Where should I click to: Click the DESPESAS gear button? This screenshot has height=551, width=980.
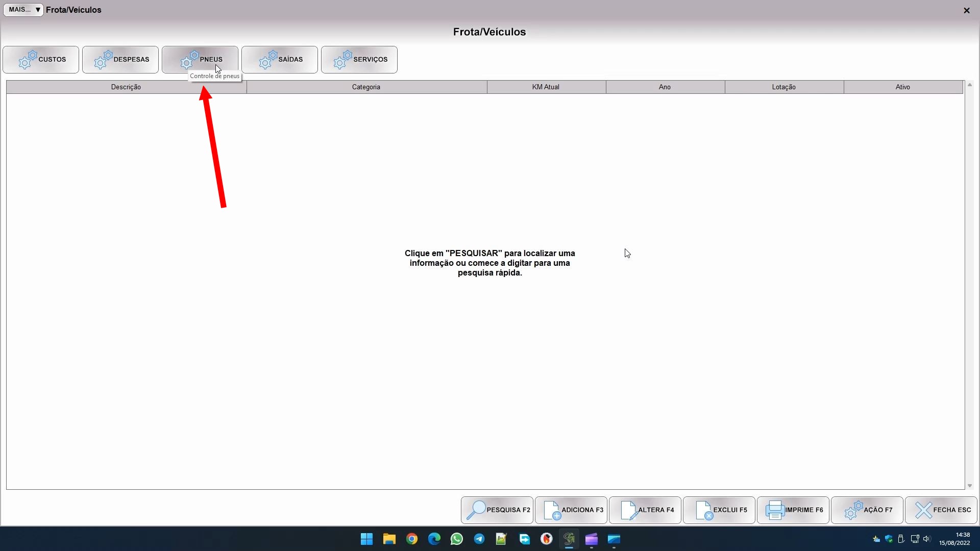point(120,60)
